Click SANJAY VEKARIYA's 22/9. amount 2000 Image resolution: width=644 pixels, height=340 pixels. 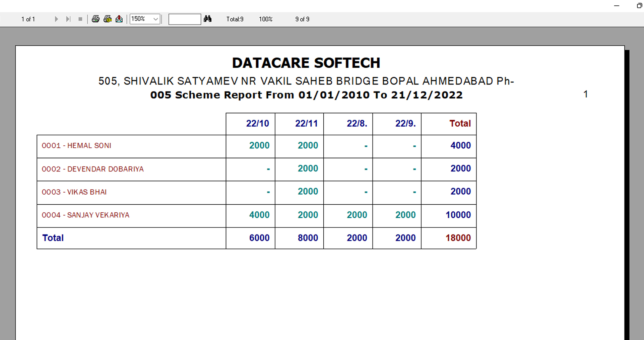405,215
